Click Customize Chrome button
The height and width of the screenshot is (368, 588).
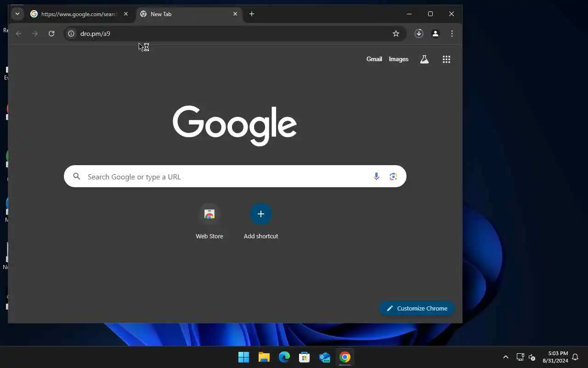[x=417, y=308]
